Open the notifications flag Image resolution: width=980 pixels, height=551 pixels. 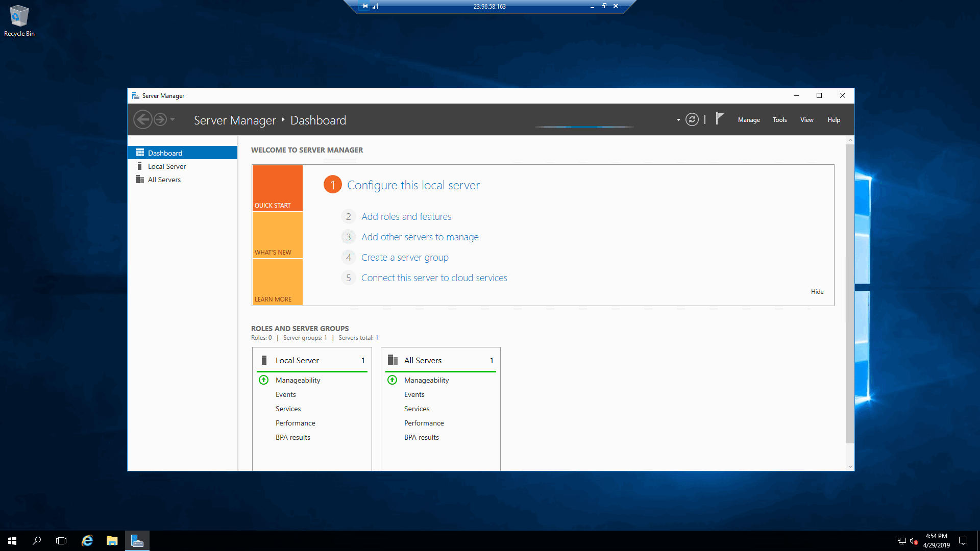(x=720, y=118)
